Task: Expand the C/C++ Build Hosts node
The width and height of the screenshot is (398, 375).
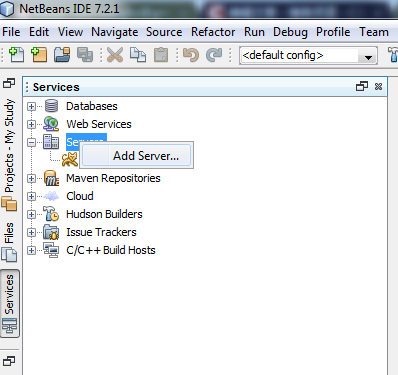Action: (31, 250)
